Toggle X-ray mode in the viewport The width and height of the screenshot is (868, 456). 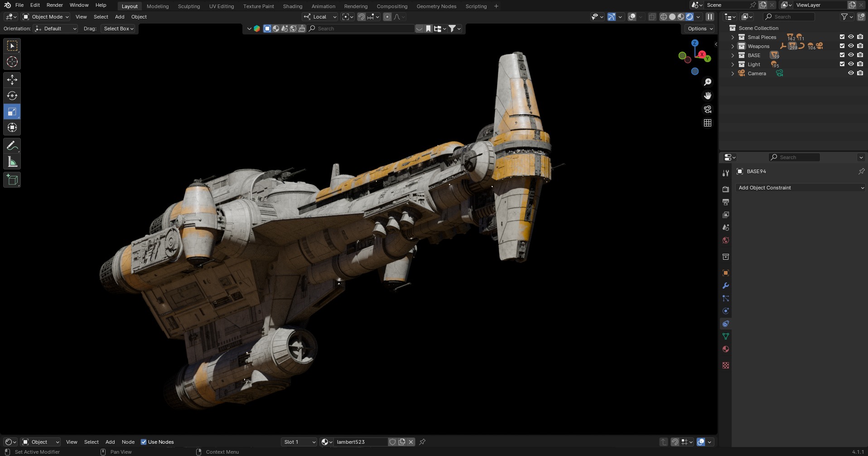pyautogui.click(x=652, y=17)
